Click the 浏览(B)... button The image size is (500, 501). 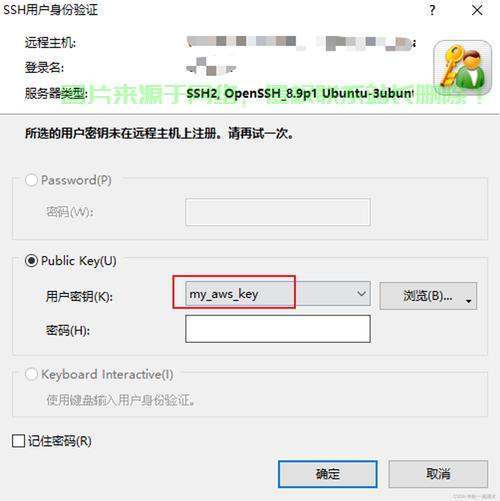[x=428, y=296]
